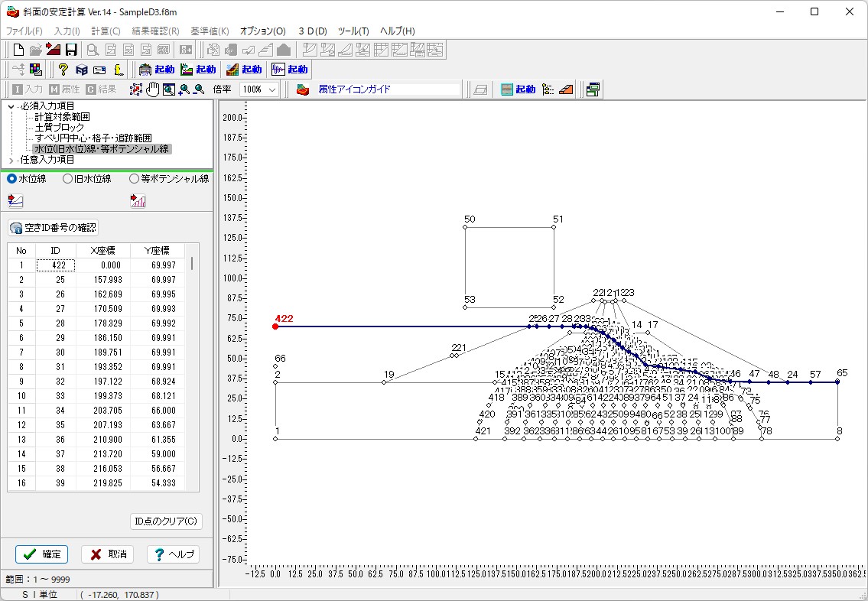
Task: Click the X座標 column header
Action: [103, 251]
